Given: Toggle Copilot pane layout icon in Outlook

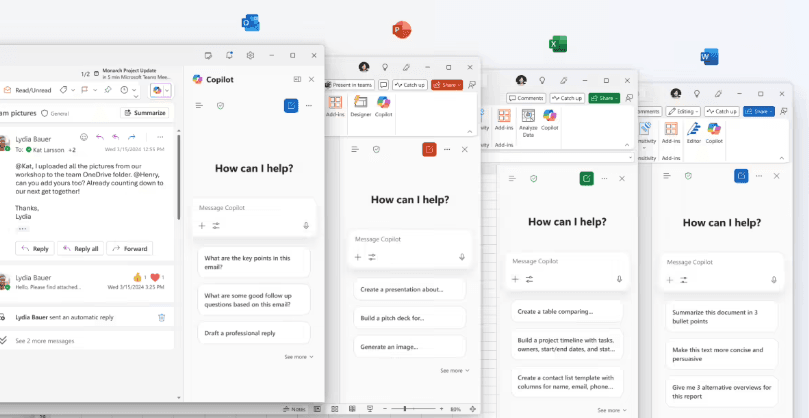Looking at the screenshot, I should pyautogui.click(x=297, y=79).
